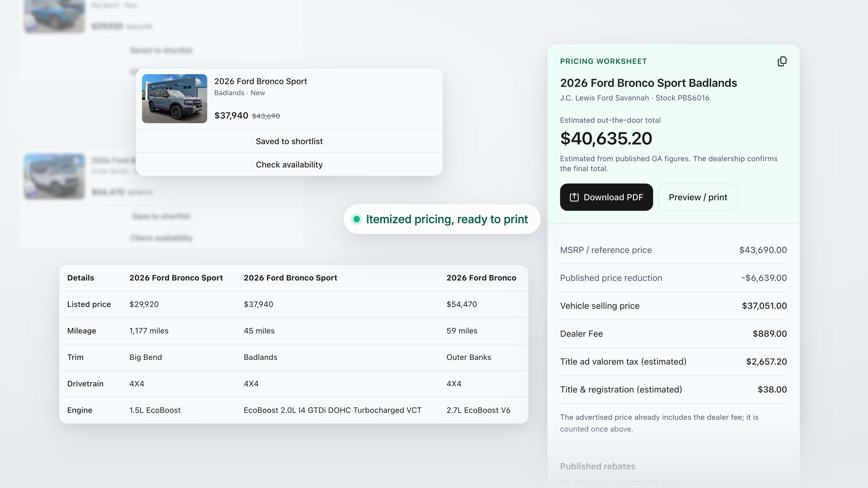The width and height of the screenshot is (868, 488).
Task: Select the $40,635.20 out-the-door total
Action: coord(606,138)
